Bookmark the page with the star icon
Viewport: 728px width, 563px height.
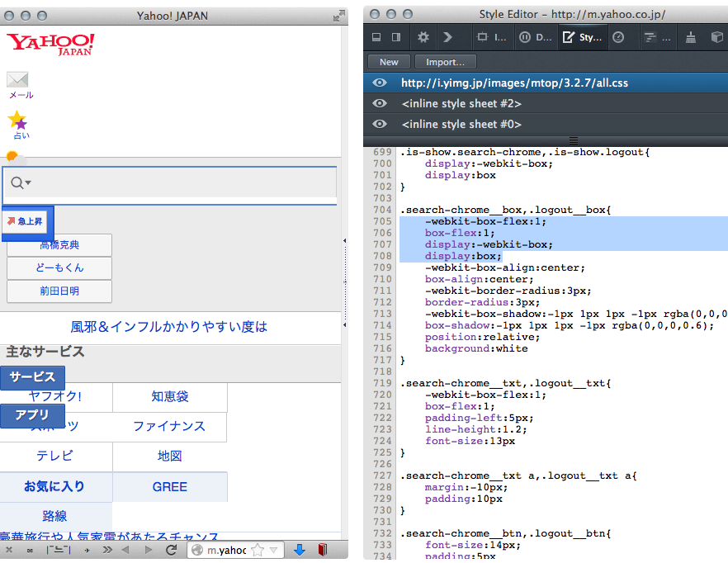coord(258,551)
